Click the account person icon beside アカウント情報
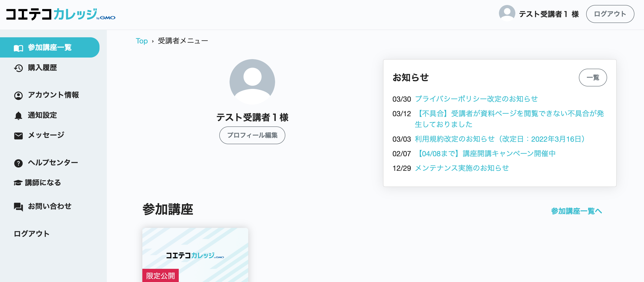Viewport: 644px width, 282px height. click(18, 95)
